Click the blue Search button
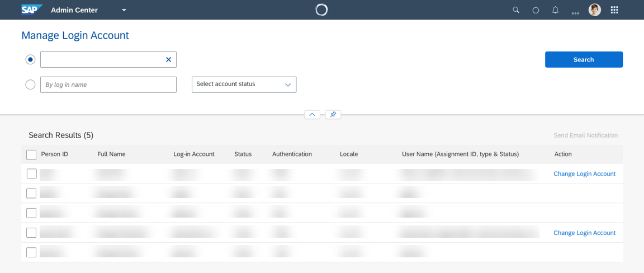 coord(584,60)
